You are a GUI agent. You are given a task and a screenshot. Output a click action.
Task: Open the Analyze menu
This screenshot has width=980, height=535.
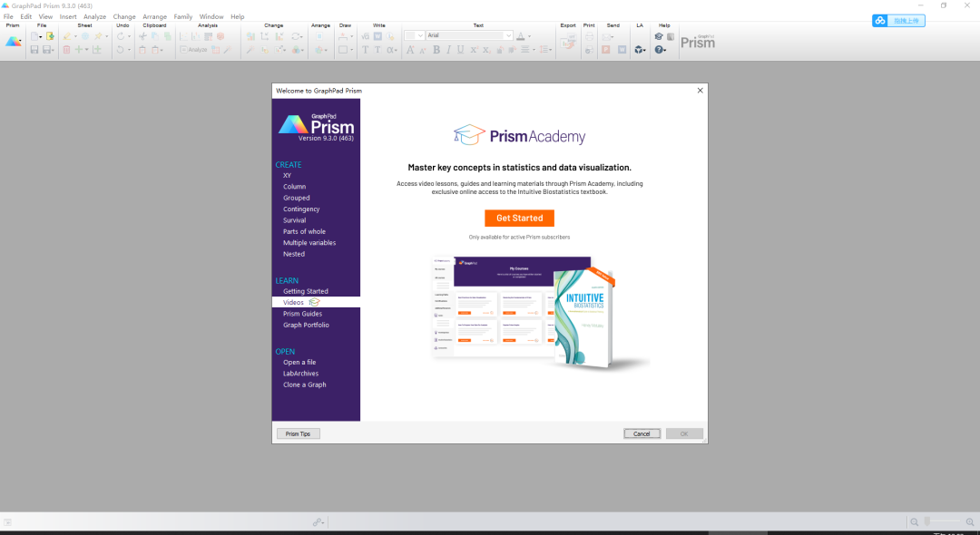[94, 16]
